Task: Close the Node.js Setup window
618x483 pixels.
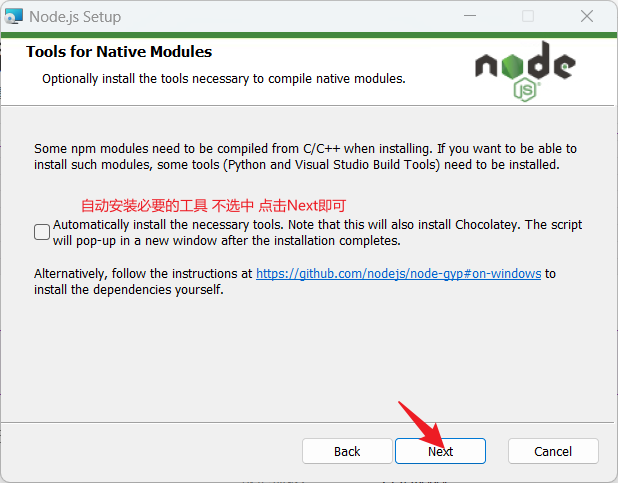Action: tap(587, 16)
